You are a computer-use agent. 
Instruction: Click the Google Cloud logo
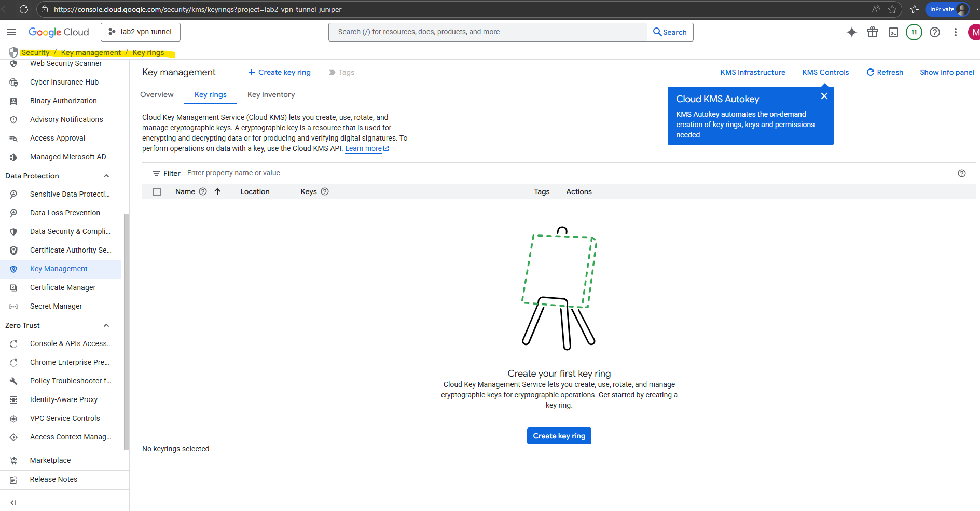click(x=59, y=32)
